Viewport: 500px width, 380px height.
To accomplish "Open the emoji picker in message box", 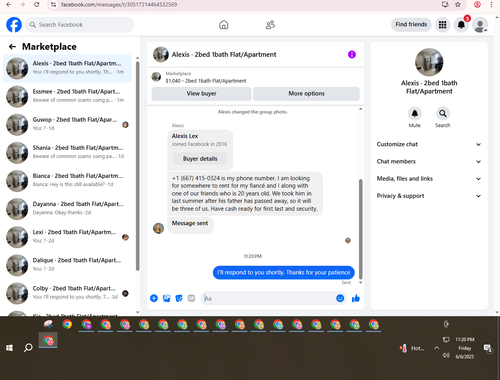I will pyautogui.click(x=340, y=298).
